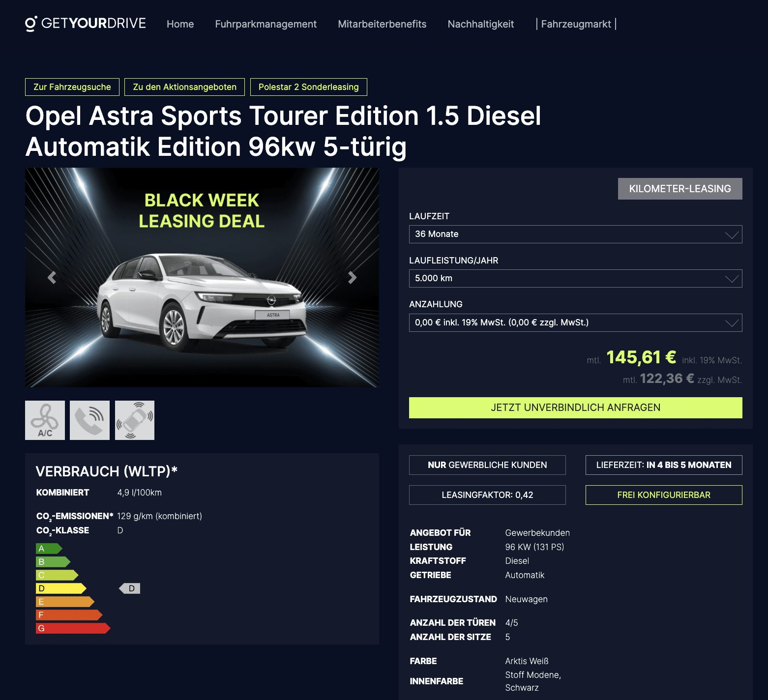Screen dimensions: 768x700
Task: Click the Nur gewerbliche Kunden badge
Action: coord(487,465)
